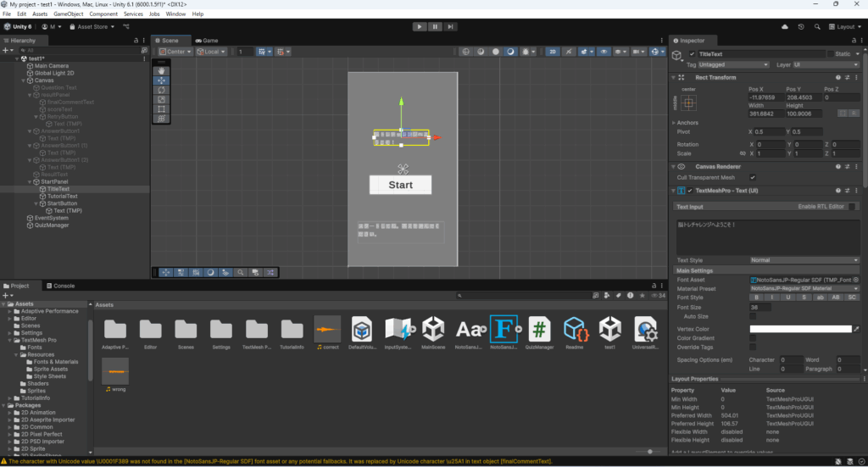This screenshot has width=868, height=467.
Task: Click the scene draw mode wireframe sphere icon
Action: [x=466, y=52]
